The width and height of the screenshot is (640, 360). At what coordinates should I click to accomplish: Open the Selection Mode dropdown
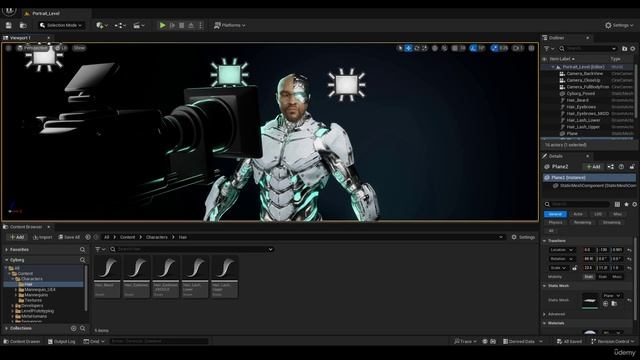[x=61, y=25]
